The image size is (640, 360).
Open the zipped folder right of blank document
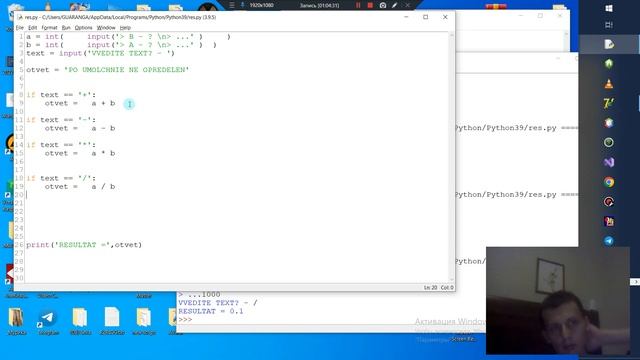pyautogui.click(x=144, y=320)
